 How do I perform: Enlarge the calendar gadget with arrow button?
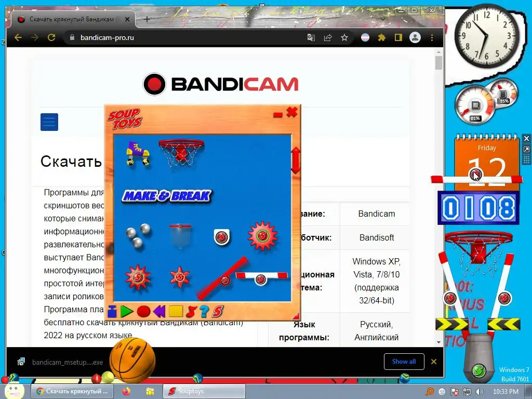[x=526, y=149]
